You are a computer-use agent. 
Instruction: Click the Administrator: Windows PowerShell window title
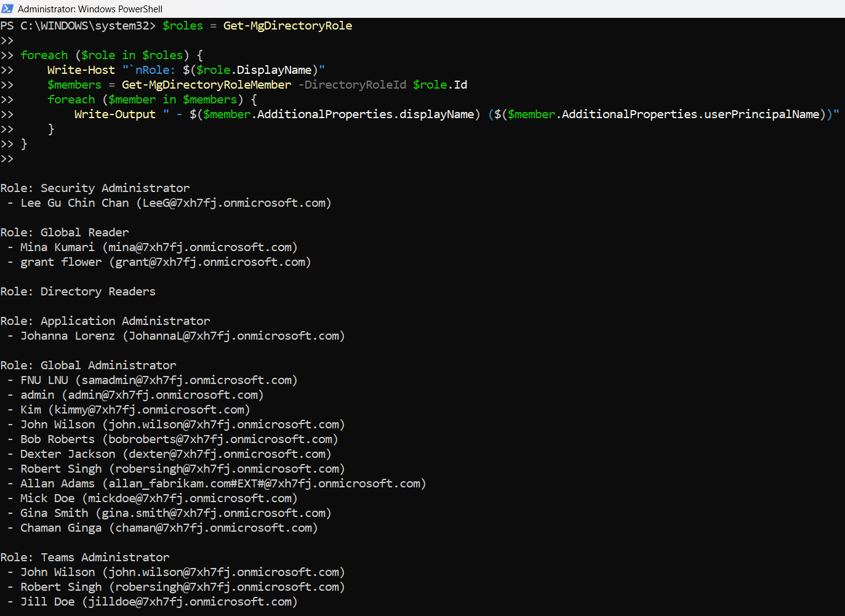pos(90,9)
